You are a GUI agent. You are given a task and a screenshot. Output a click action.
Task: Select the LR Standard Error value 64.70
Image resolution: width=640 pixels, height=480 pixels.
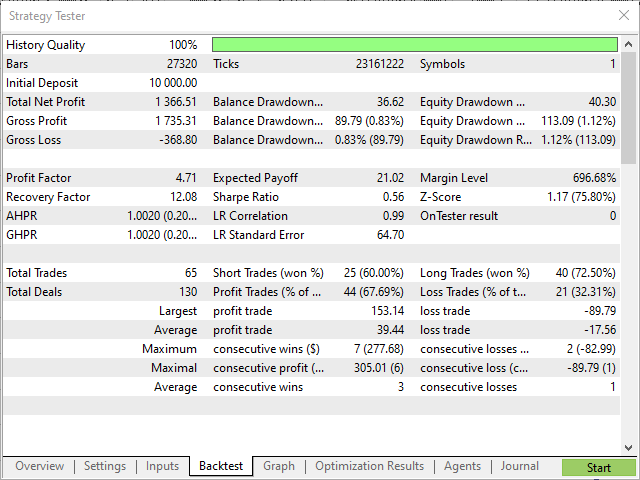click(x=391, y=235)
